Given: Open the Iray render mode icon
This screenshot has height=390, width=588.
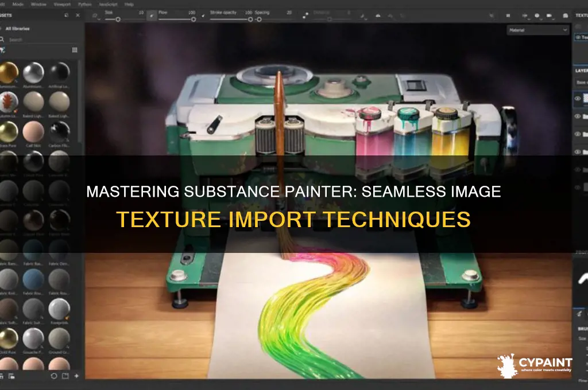Looking at the screenshot, I should (x=565, y=15).
